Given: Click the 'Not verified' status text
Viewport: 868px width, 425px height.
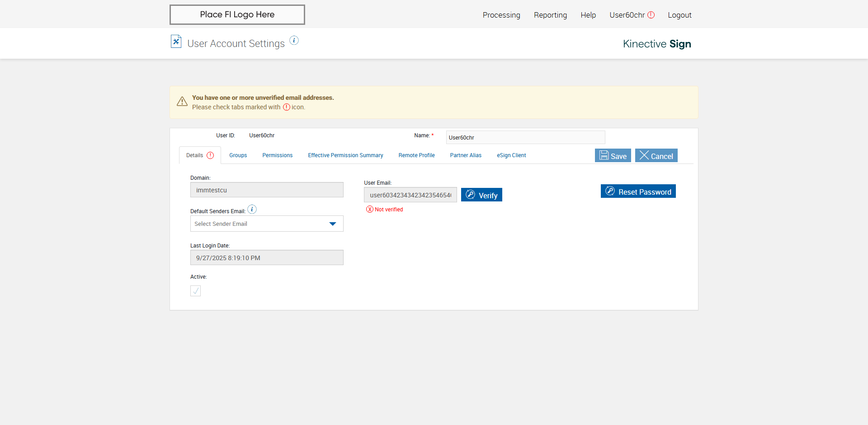Looking at the screenshot, I should pos(389,210).
